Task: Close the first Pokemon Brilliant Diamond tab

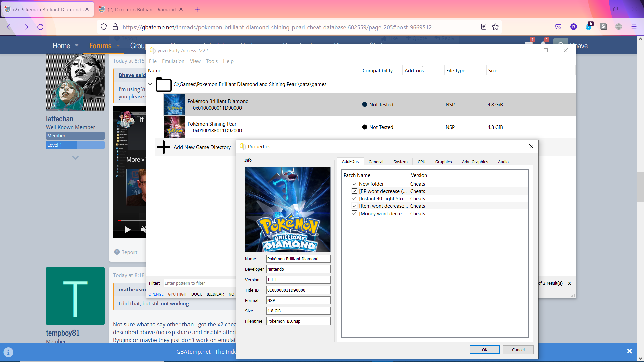Action: tap(87, 9)
